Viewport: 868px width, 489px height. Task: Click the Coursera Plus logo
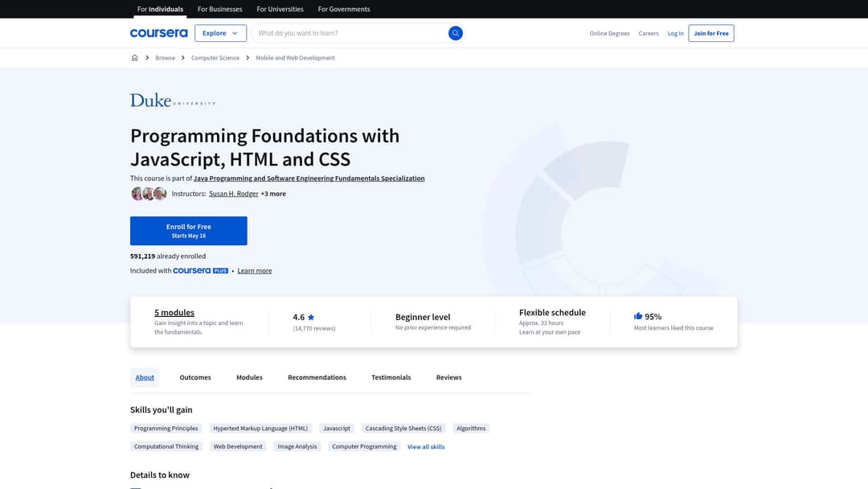200,271
